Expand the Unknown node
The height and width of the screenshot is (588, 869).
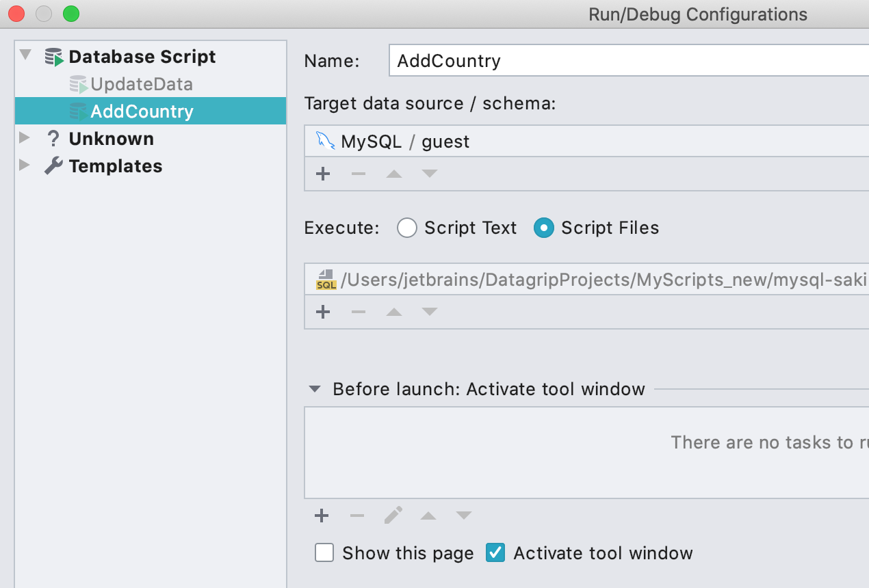coord(25,138)
